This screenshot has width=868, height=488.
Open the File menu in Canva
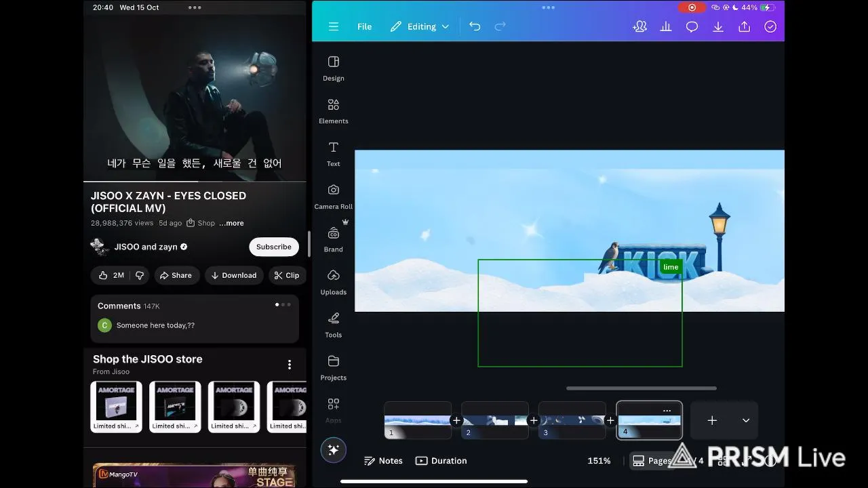pos(364,26)
